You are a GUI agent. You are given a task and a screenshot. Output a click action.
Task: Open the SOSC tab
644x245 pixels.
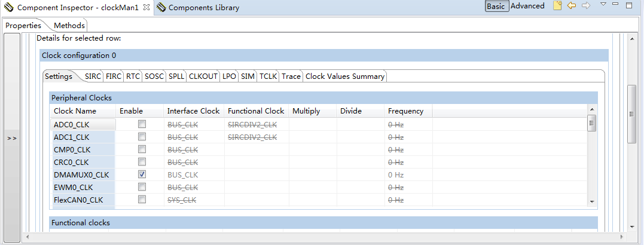click(154, 76)
